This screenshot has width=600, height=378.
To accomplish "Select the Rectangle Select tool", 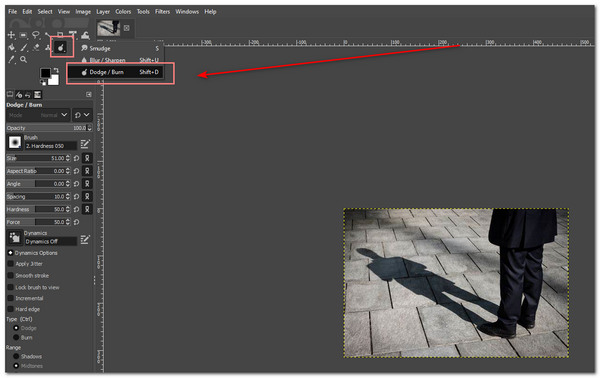I will (23, 35).
